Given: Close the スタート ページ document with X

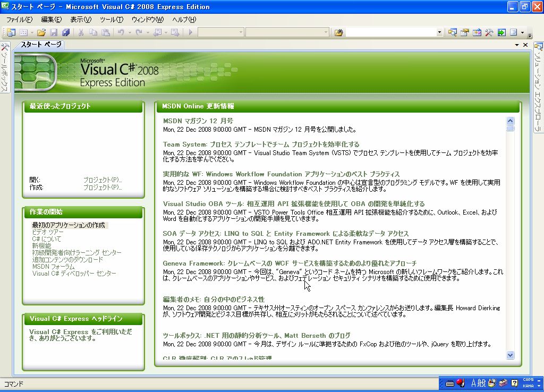Looking at the screenshot, I should [x=525, y=45].
